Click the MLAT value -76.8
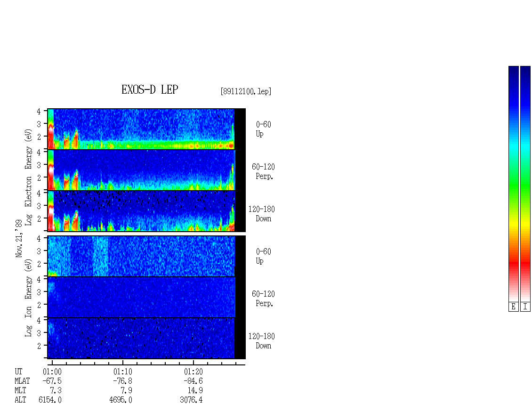 click(x=122, y=381)
